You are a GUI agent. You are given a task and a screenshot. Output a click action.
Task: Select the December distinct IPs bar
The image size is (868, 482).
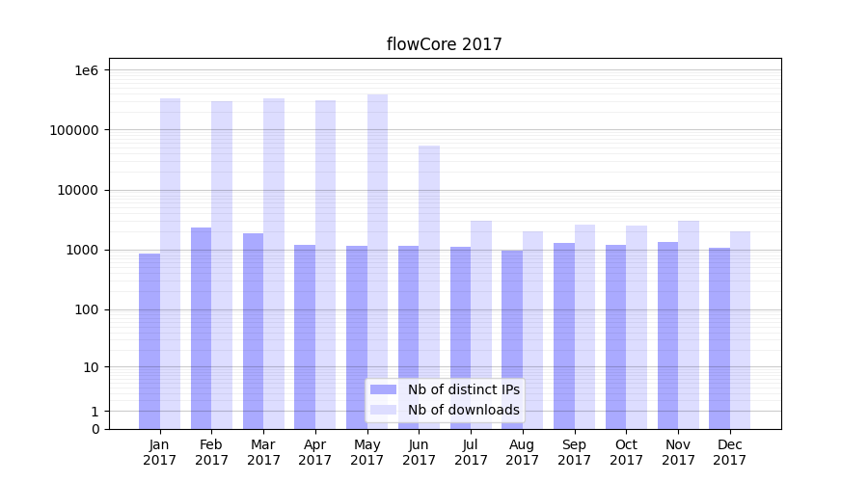click(x=719, y=338)
